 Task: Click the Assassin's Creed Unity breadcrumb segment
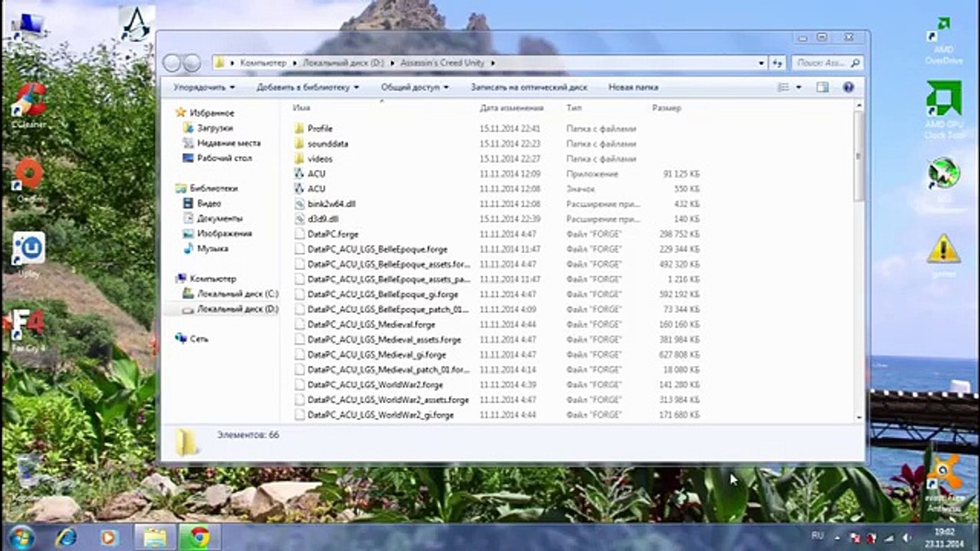click(x=442, y=63)
